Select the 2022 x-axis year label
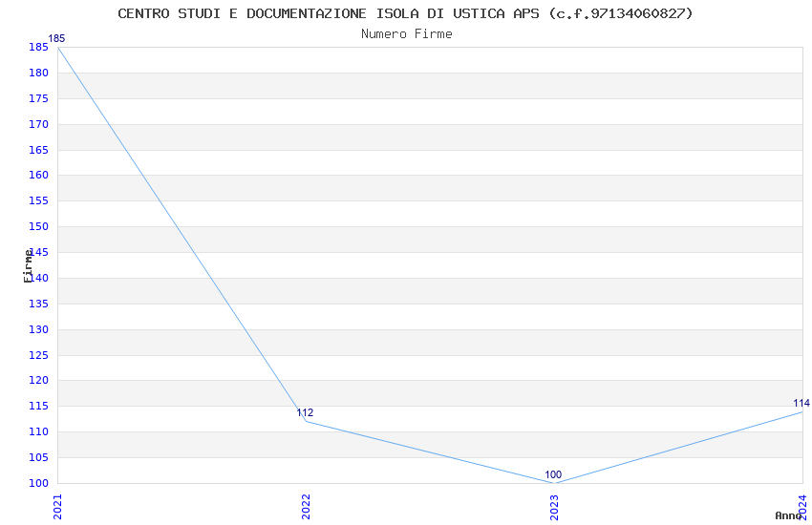This screenshot has width=812, height=525. 306,506
